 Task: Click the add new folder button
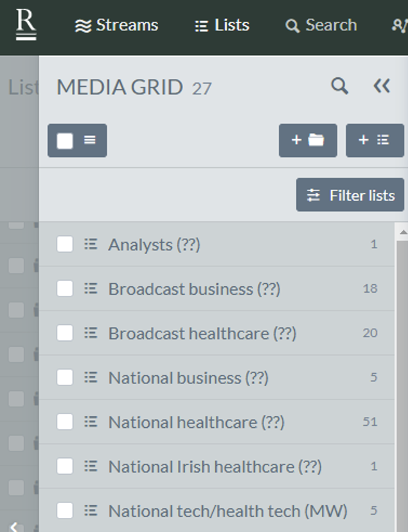(x=308, y=140)
